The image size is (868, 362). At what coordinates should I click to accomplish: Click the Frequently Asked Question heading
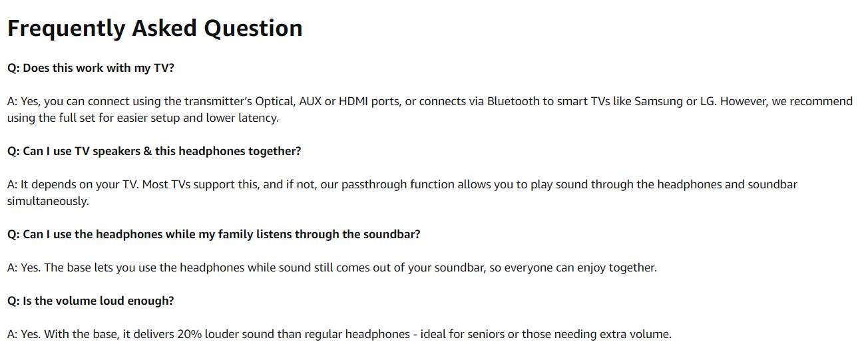click(x=154, y=28)
